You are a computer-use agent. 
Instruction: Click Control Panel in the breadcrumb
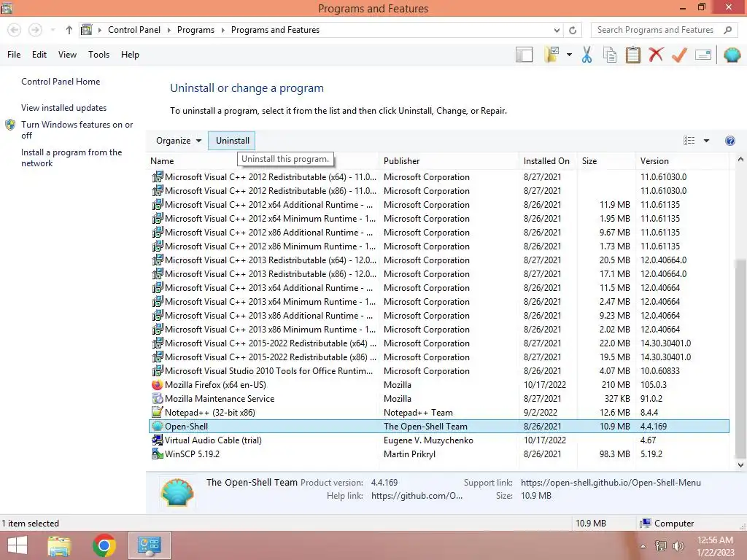134,30
